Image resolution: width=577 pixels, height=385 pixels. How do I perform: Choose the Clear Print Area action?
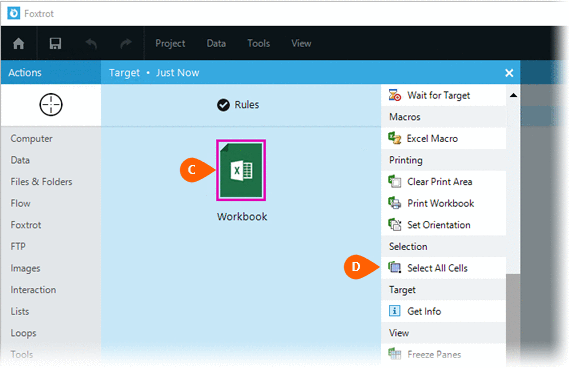(443, 181)
